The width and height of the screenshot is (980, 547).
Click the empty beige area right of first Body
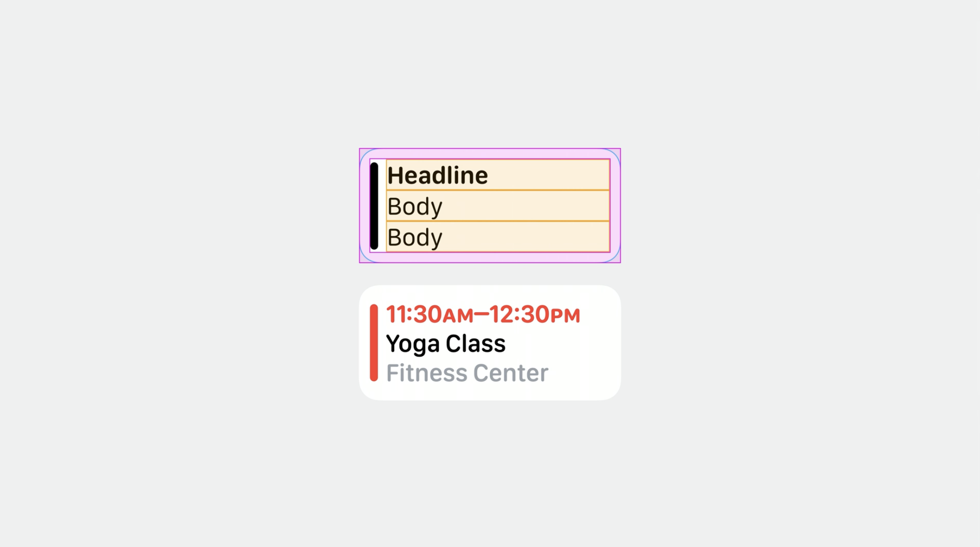[x=525, y=207]
